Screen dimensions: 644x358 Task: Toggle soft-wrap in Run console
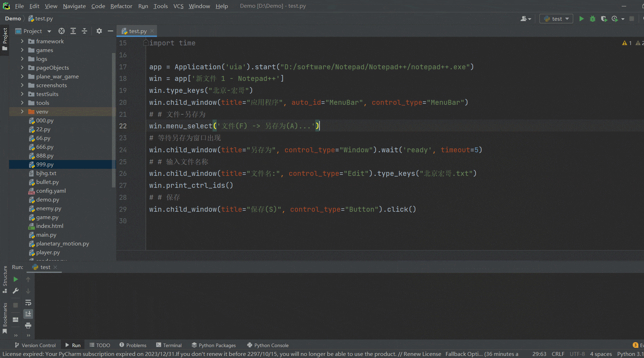28,302
